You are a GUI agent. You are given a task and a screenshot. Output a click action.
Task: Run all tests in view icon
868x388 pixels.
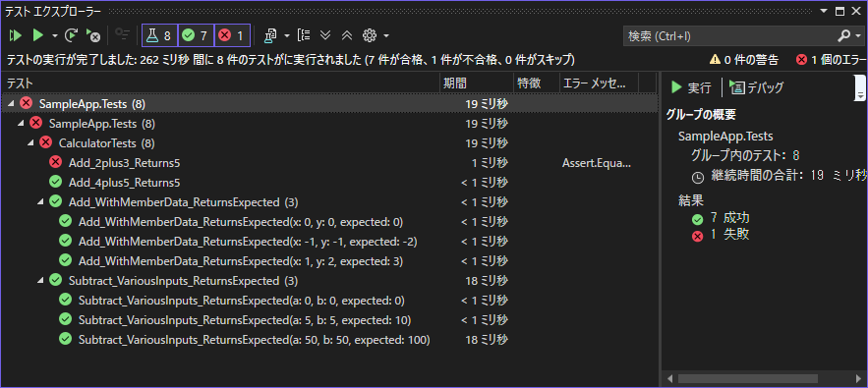point(16,36)
